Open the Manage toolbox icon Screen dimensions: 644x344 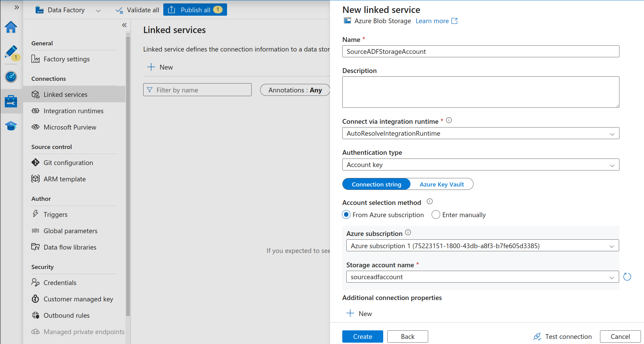11,101
